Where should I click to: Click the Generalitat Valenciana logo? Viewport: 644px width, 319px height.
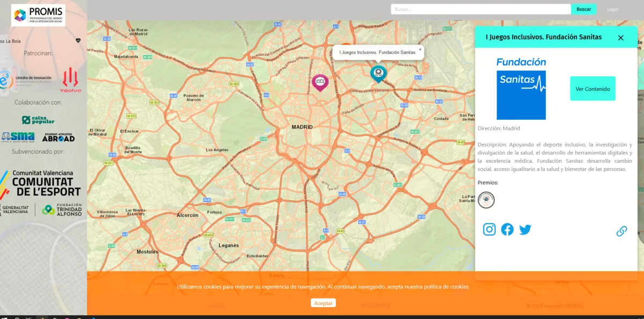(x=14, y=209)
